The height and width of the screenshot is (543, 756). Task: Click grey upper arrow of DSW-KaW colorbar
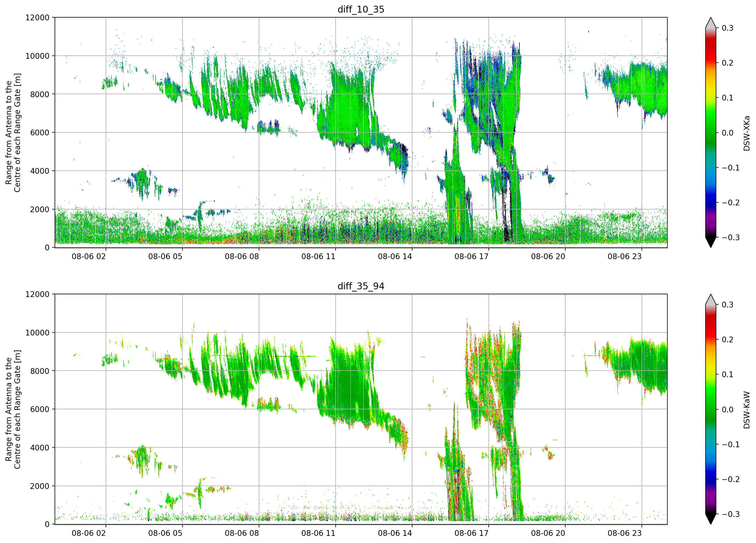[x=711, y=300]
